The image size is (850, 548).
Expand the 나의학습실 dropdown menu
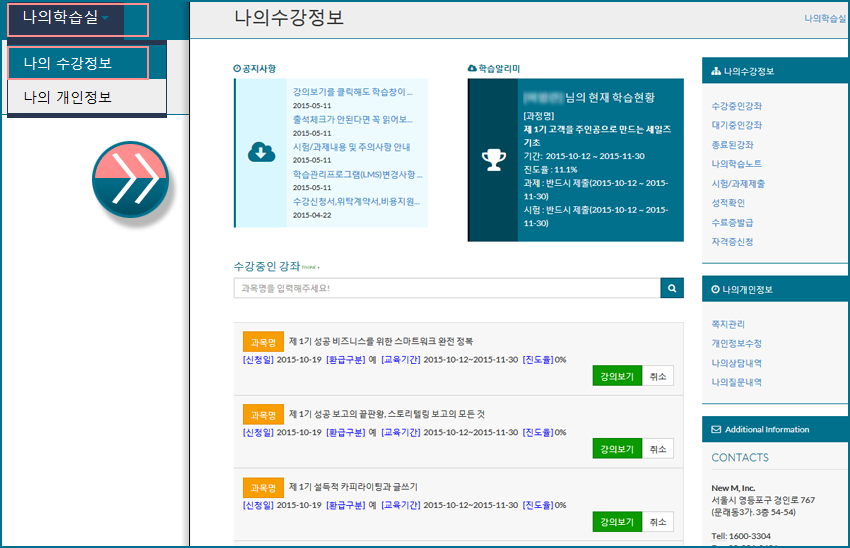coord(77,18)
